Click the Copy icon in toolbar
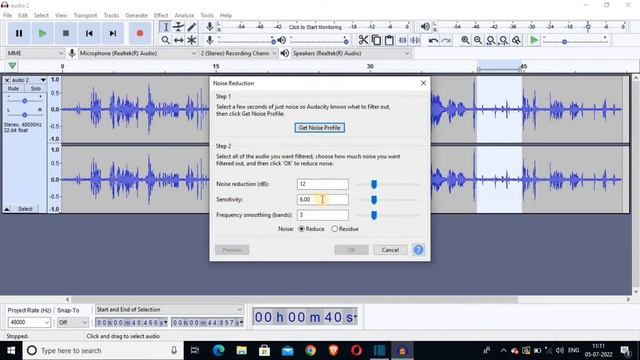Image resolution: width=640 pixels, height=360 pixels. [376, 40]
